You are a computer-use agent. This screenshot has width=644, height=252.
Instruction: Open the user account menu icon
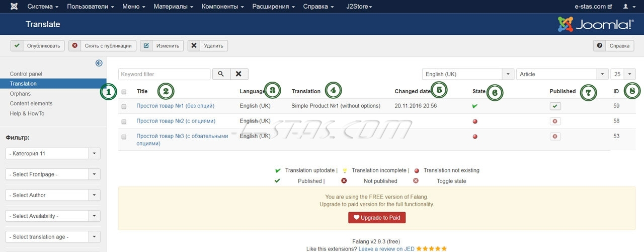pyautogui.click(x=628, y=7)
